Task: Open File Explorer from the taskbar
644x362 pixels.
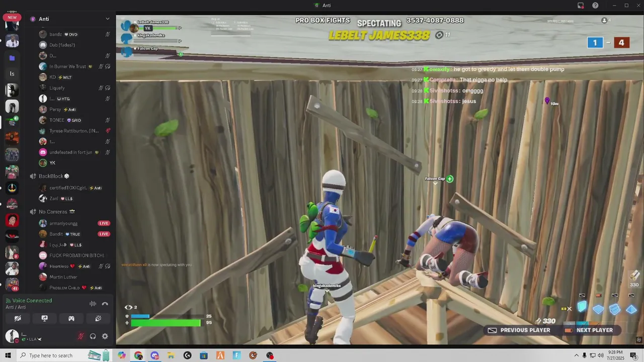Action: coord(171,355)
